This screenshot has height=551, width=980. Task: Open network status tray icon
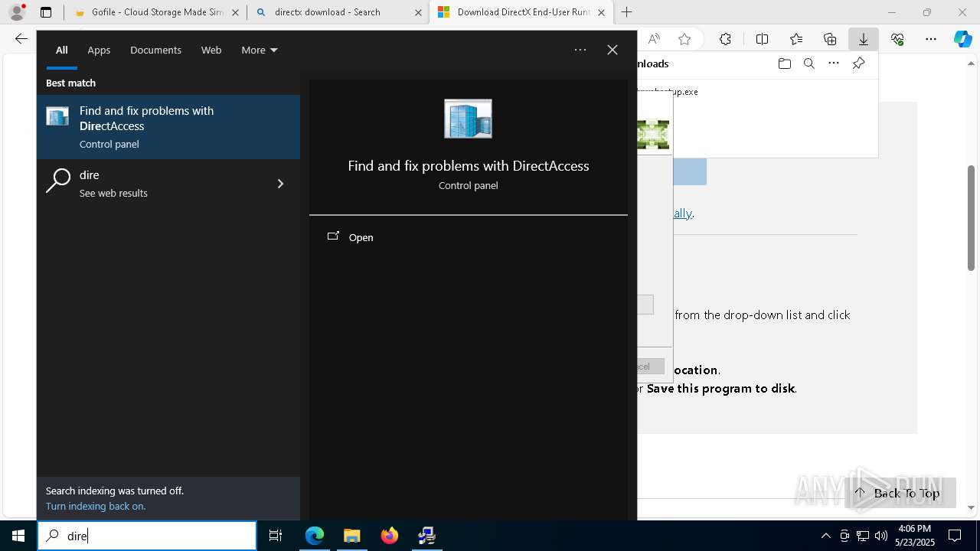click(x=863, y=536)
